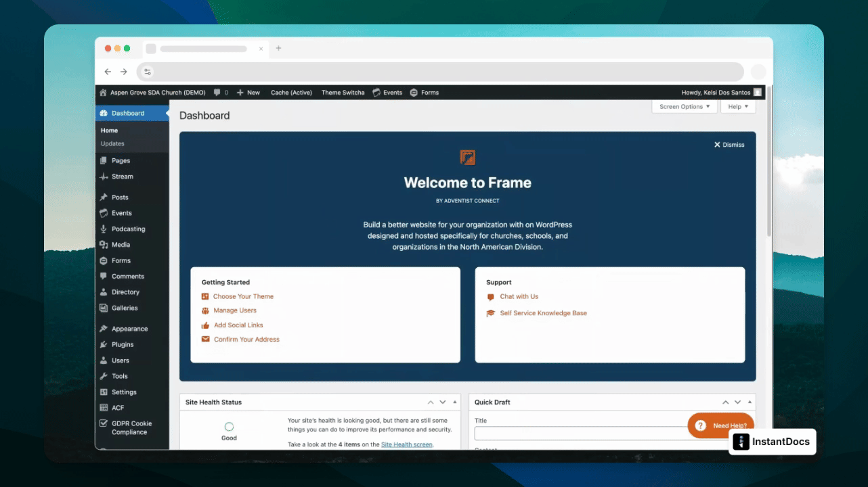Click the browser address bar
868x487 pixels.
click(440, 72)
